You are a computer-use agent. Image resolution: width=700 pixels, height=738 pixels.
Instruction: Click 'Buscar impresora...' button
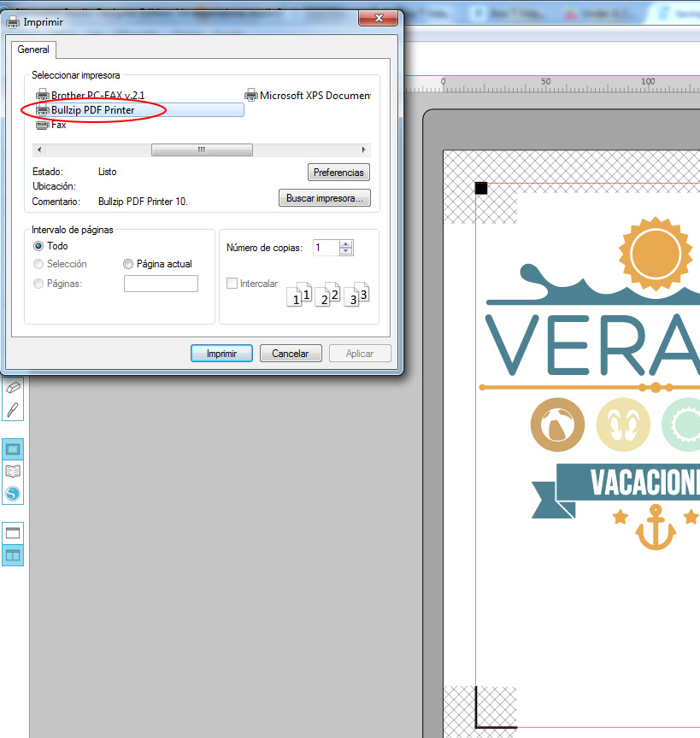pos(325,198)
